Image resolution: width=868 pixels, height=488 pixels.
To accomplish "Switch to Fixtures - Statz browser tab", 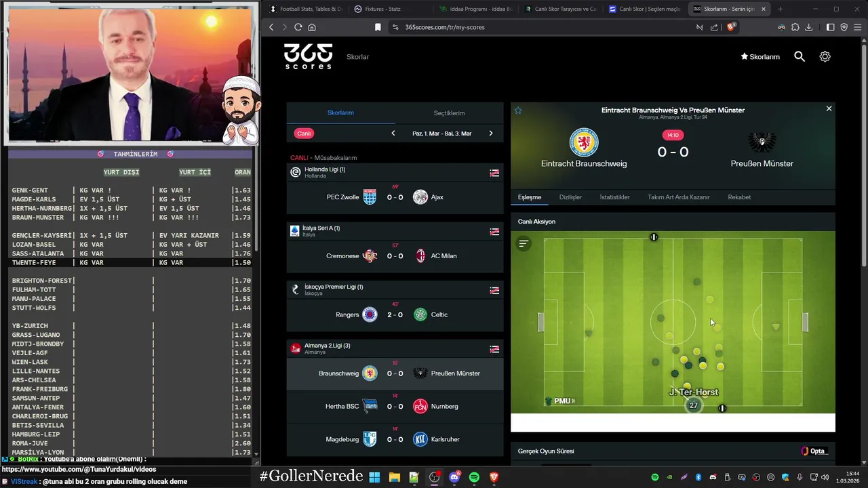I will coord(390,9).
